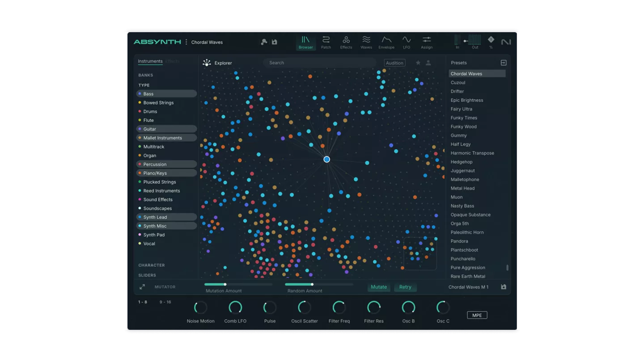Open the Waves editor icon
Viewport: 644px width, 362px height.
pos(366,42)
